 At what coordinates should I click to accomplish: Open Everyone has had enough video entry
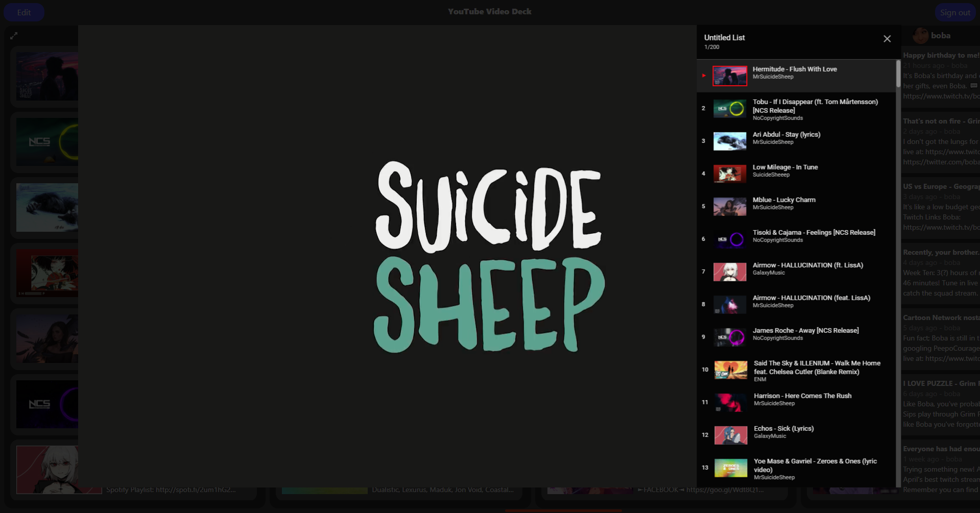(941, 470)
